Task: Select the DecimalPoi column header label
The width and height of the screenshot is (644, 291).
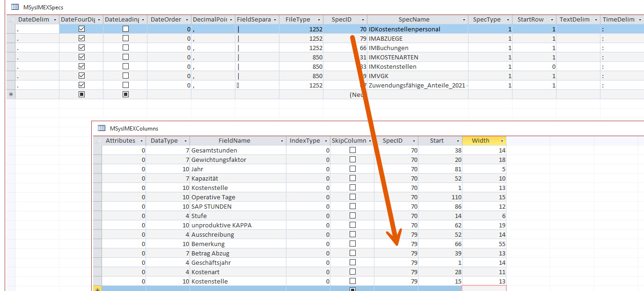Action: coord(210,20)
